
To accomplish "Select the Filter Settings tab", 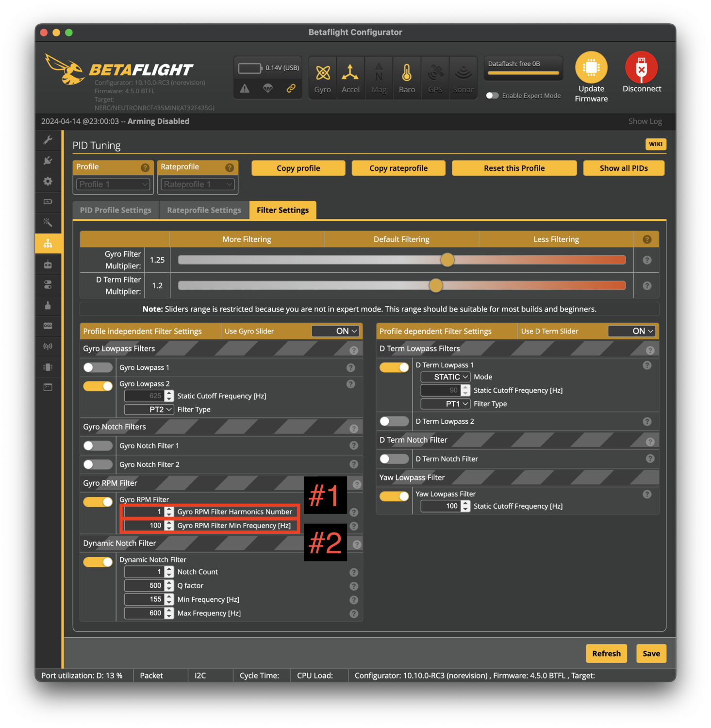I will [282, 210].
